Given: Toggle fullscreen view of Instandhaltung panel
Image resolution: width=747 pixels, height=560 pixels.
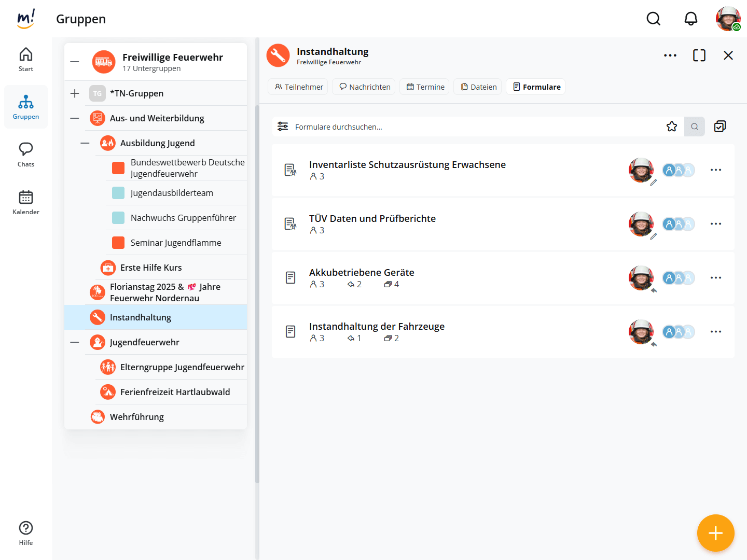Looking at the screenshot, I should (699, 55).
